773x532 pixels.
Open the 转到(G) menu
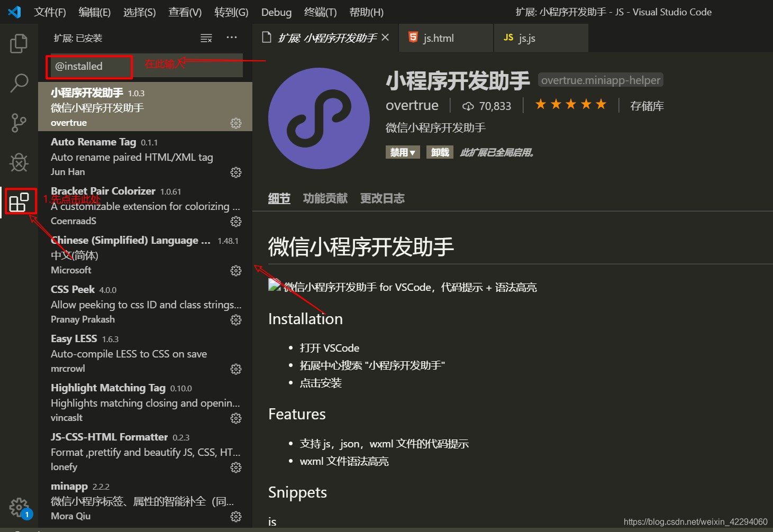[231, 12]
